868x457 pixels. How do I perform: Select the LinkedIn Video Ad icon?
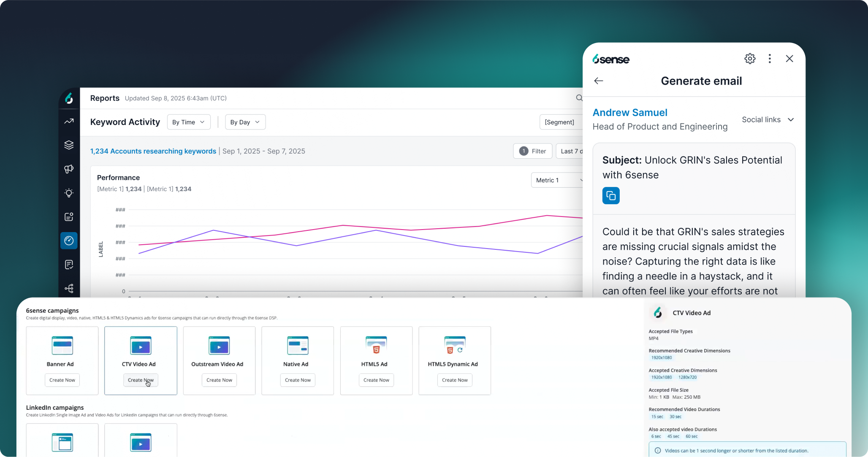coord(141,443)
